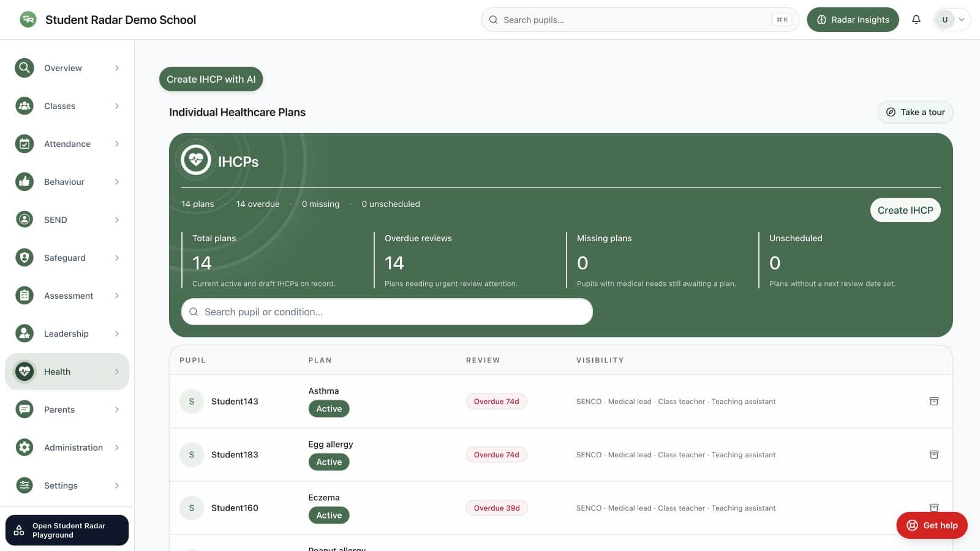Archive the Student183 Egg allergy plan
Viewport: 980px width, 551px height.
tap(934, 455)
